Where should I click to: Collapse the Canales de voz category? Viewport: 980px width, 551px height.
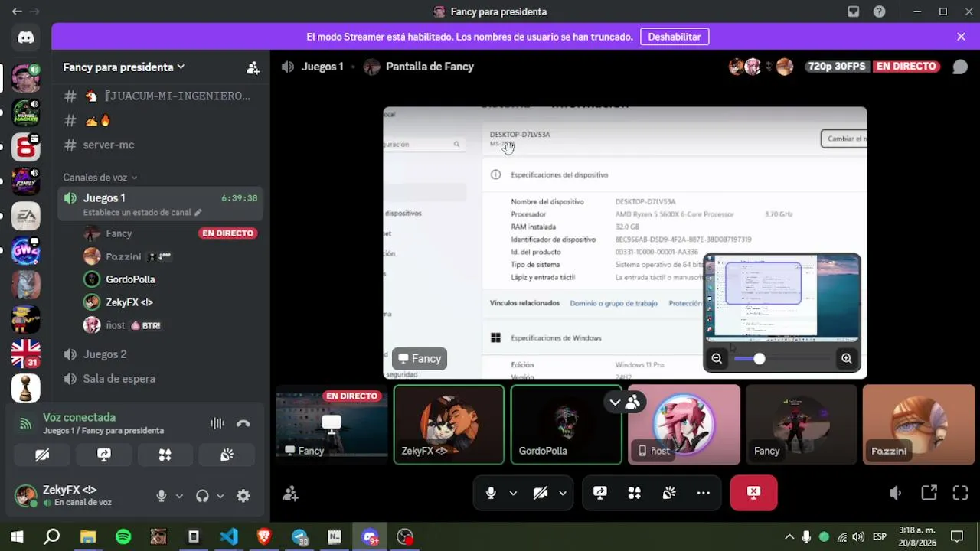click(x=100, y=178)
